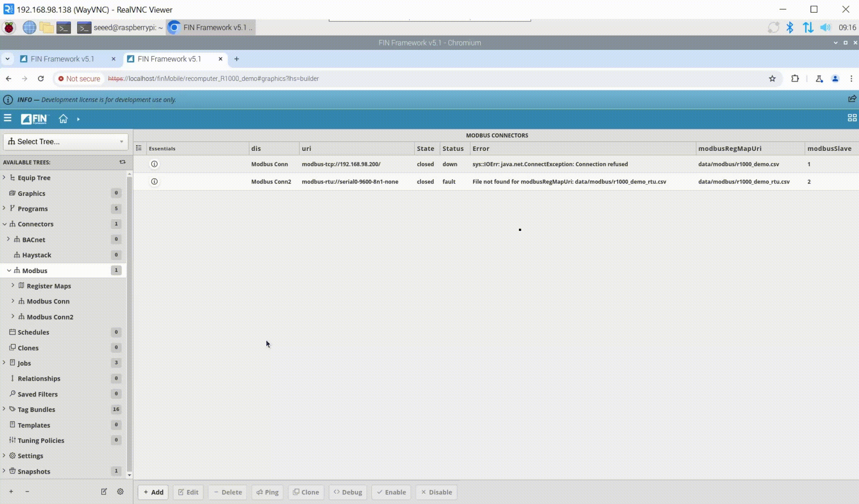Viewport: 859px width, 504px height.
Task: Click the volume tray icon
Action: [825, 28]
